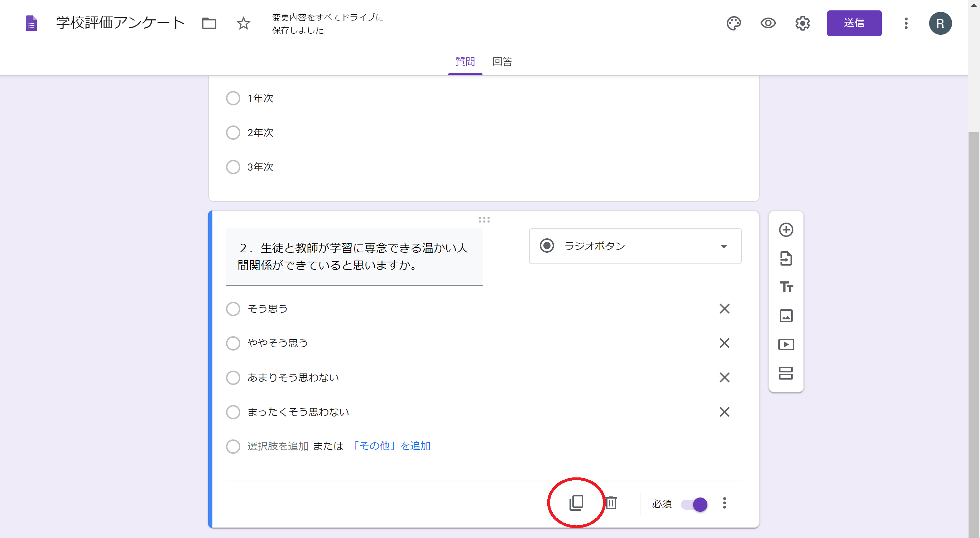Delete question 2 with trash icon
Image resolution: width=980 pixels, height=538 pixels.
pos(611,503)
